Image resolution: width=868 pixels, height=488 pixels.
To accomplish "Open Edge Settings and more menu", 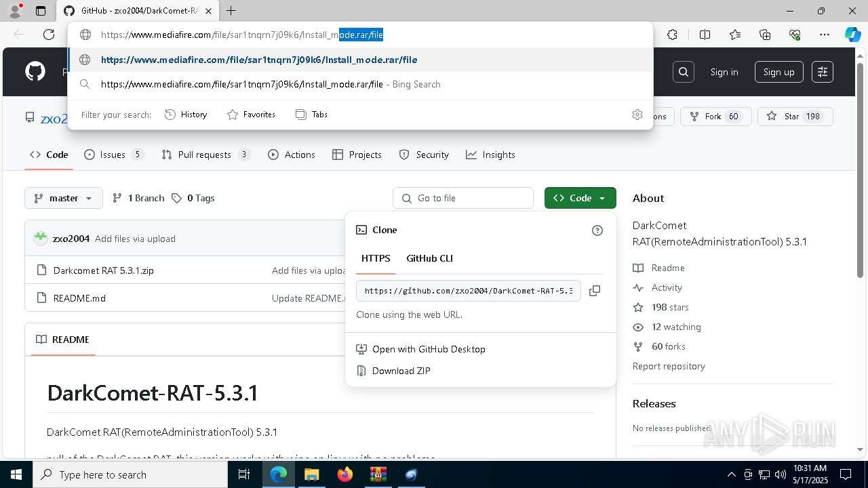I will click(825, 35).
